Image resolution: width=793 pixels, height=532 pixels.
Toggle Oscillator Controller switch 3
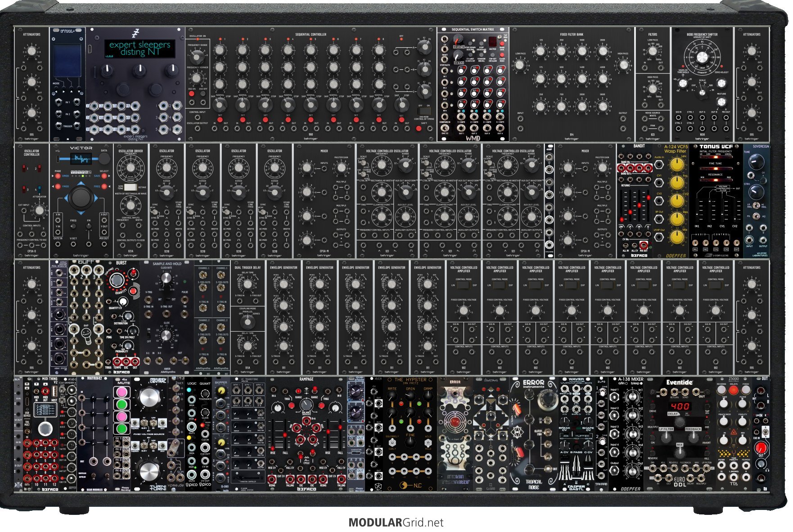24,189
